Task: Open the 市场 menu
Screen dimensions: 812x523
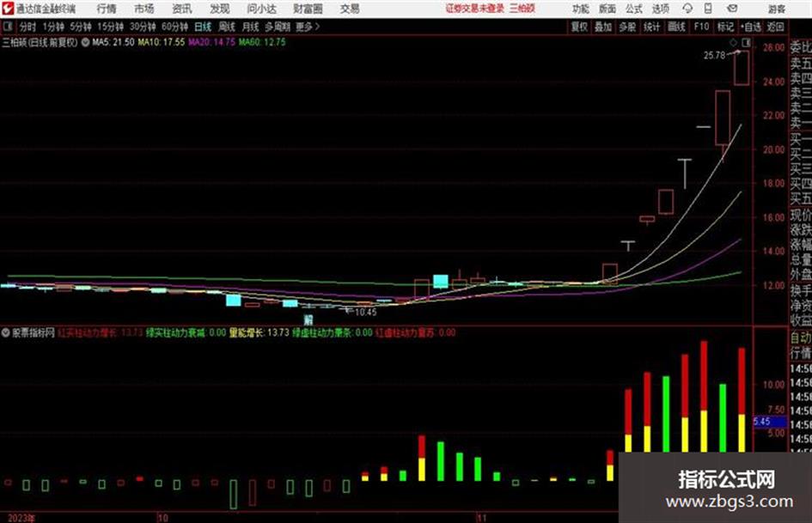Action: click(x=144, y=9)
